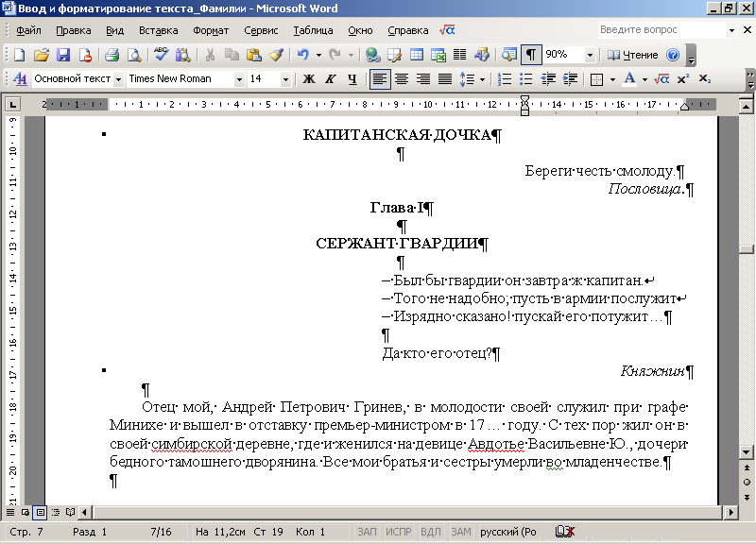
Task: Increase paragraph indent
Action: click(570, 79)
